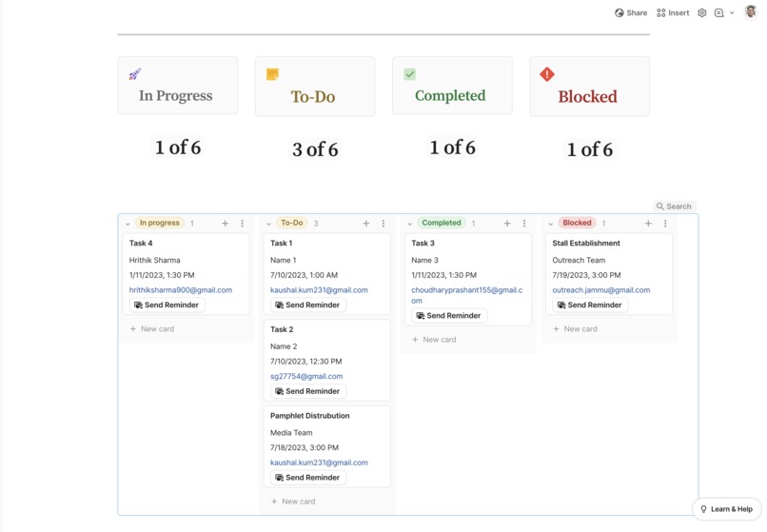Image resolution: width=767 pixels, height=532 pixels.
Task: Click kaushal.kum231@gmail.com link in Task 1
Action: (x=319, y=289)
